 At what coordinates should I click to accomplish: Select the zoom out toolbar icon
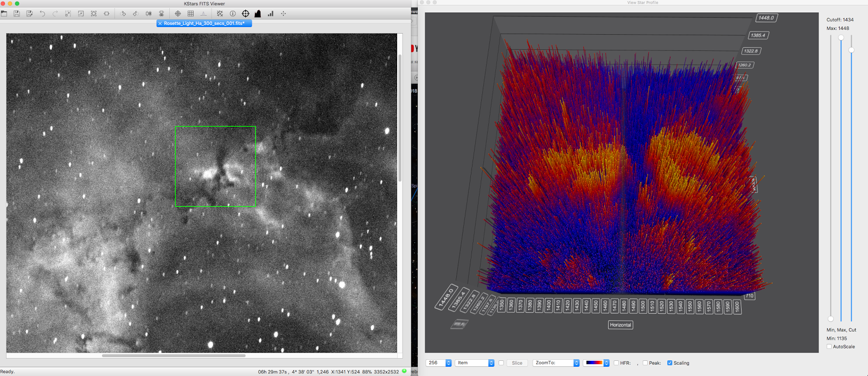click(81, 14)
